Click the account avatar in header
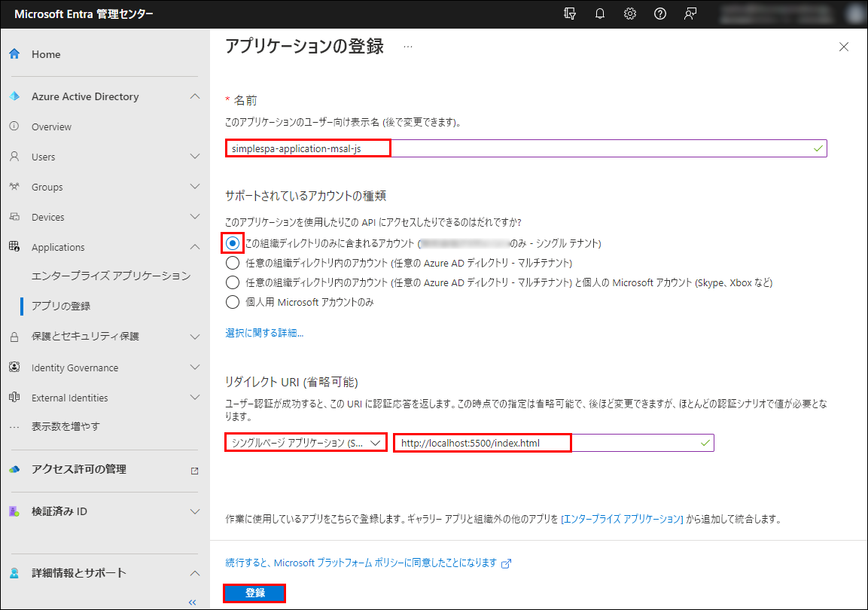868x610 pixels. tap(856, 14)
